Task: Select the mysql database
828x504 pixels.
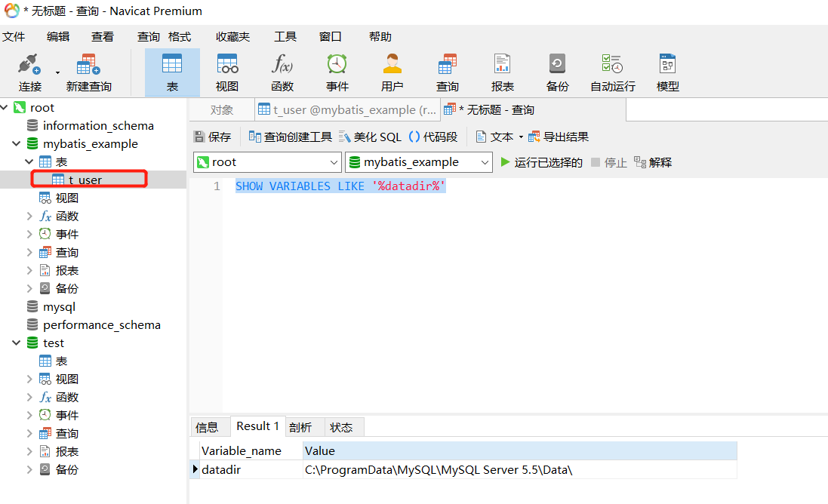Action: (x=59, y=306)
